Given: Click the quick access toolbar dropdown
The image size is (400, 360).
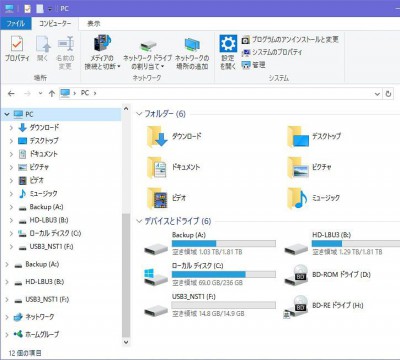Looking at the screenshot, I should [x=50, y=9].
